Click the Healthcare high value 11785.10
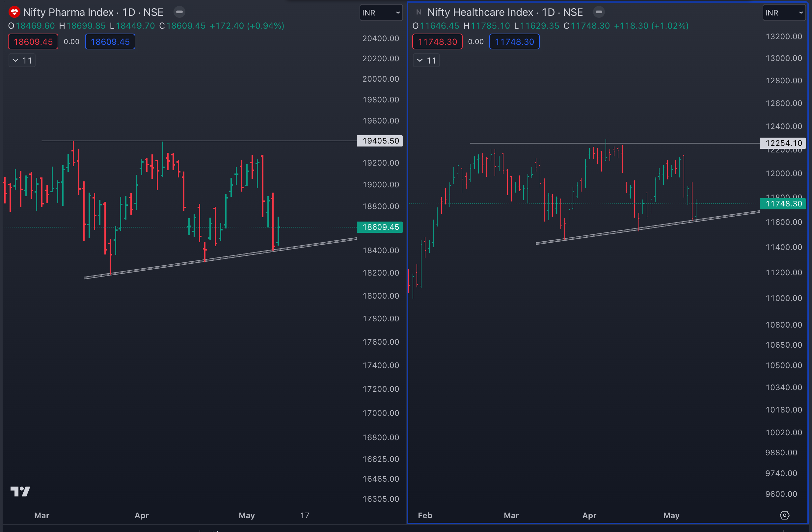 [490, 26]
